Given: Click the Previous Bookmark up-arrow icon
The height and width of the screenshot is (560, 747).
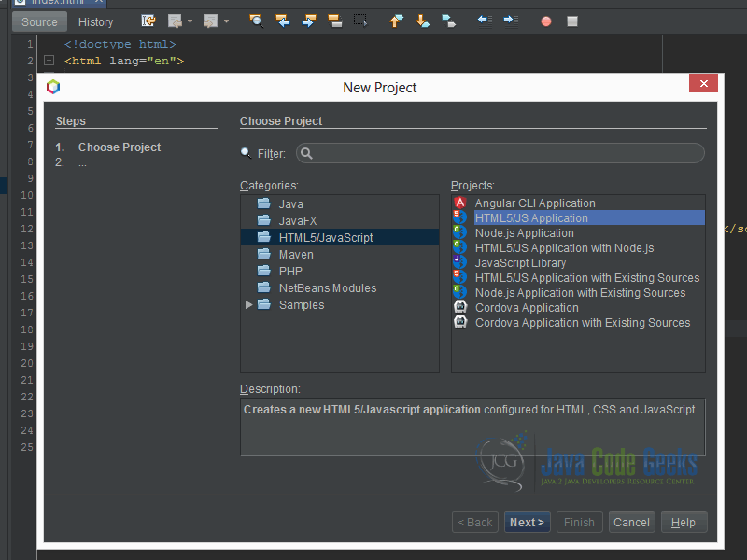Looking at the screenshot, I should [396, 21].
